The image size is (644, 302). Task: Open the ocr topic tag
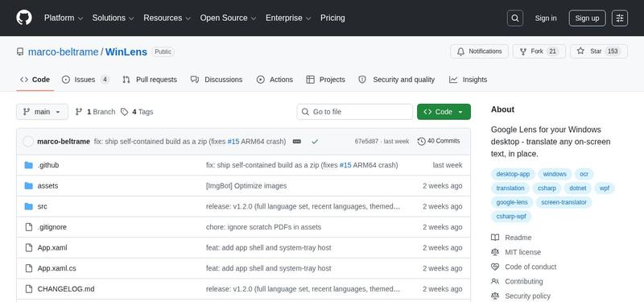(584, 174)
